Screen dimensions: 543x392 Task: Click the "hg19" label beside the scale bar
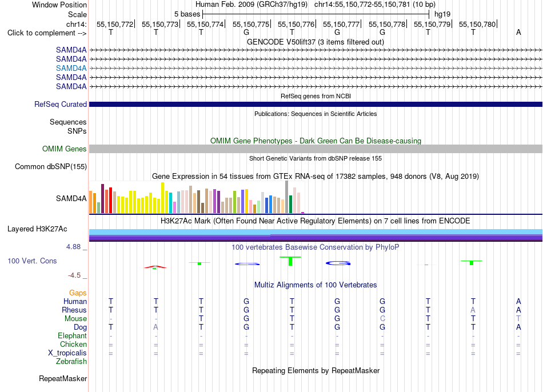tap(442, 14)
